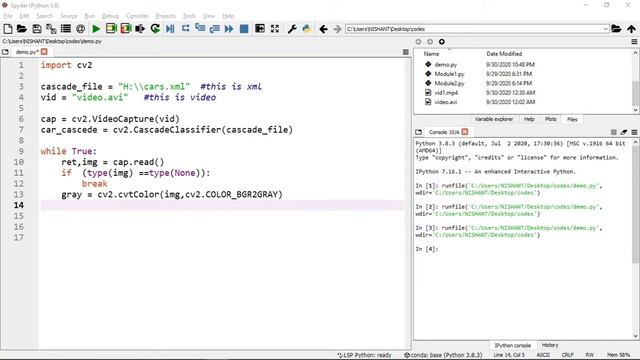Change to parent directory up arrow

click(x=631, y=29)
